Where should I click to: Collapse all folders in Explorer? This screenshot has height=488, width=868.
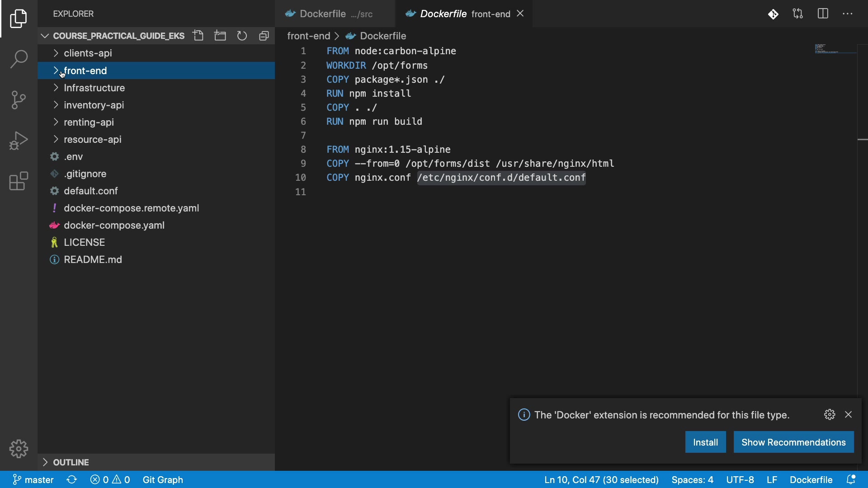pos(264,36)
